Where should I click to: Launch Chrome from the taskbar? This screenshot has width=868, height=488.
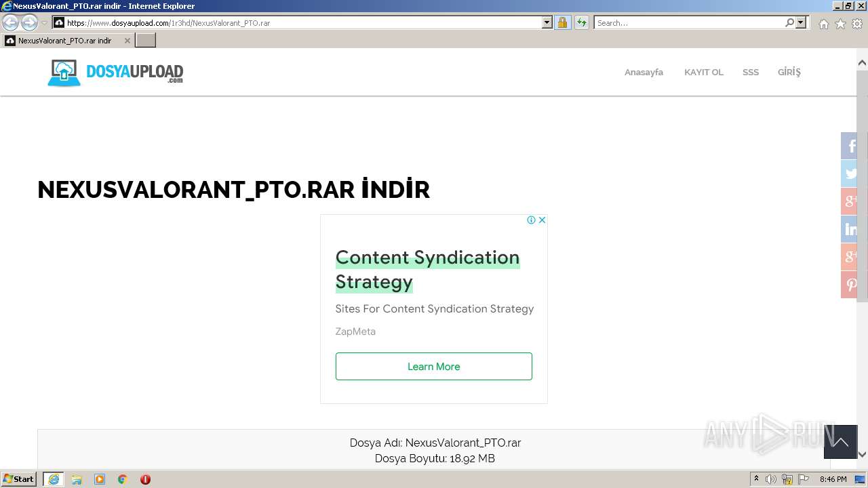click(x=123, y=479)
